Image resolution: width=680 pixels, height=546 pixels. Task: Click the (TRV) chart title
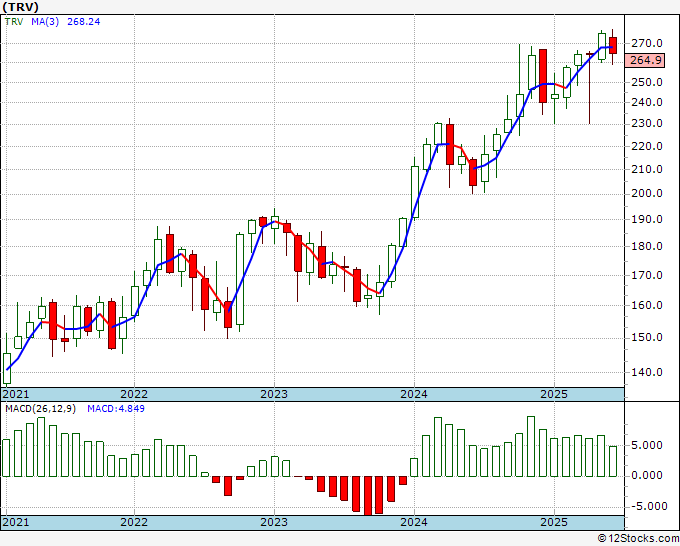(x=20, y=7)
